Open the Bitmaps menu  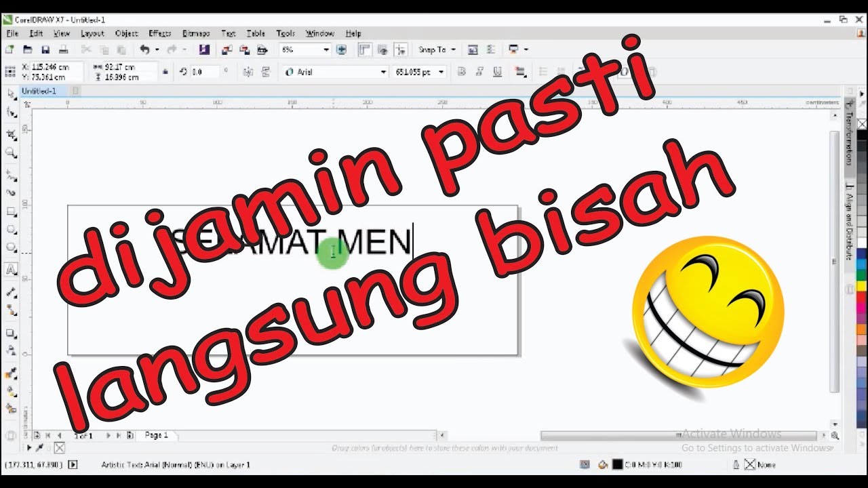pyautogui.click(x=196, y=33)
